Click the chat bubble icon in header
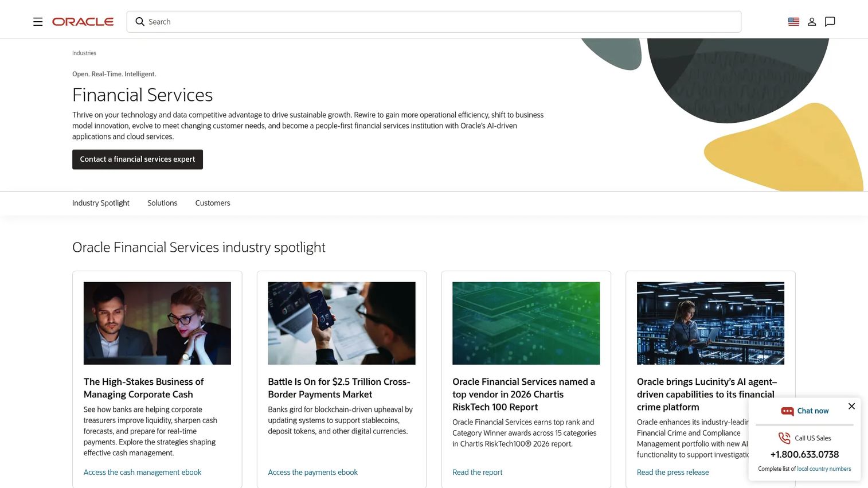Image resolution: width=868 pixels, height=488 pixels. coord(830,22)
